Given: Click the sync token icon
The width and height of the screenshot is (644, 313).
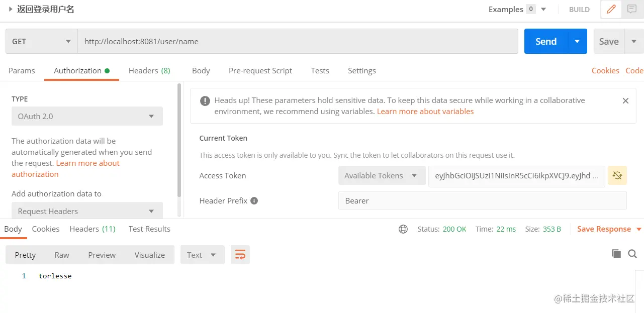Looking at the screenshot, I should [617, 176].
